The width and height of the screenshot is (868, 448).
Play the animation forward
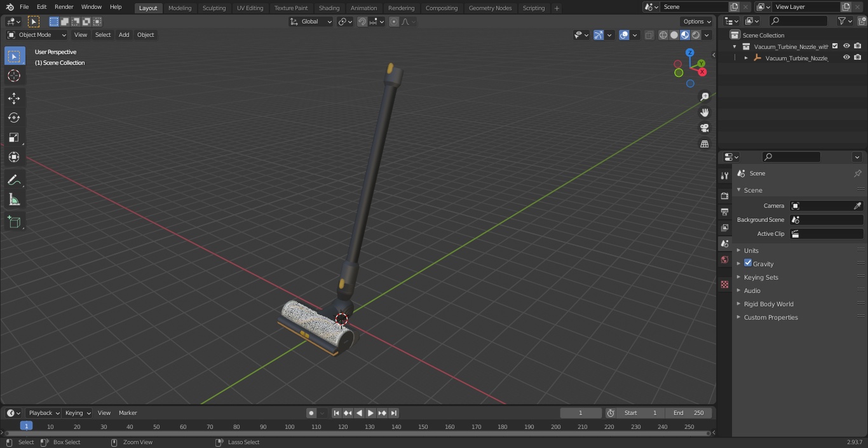pyautogui.click(x=370, y=413)
